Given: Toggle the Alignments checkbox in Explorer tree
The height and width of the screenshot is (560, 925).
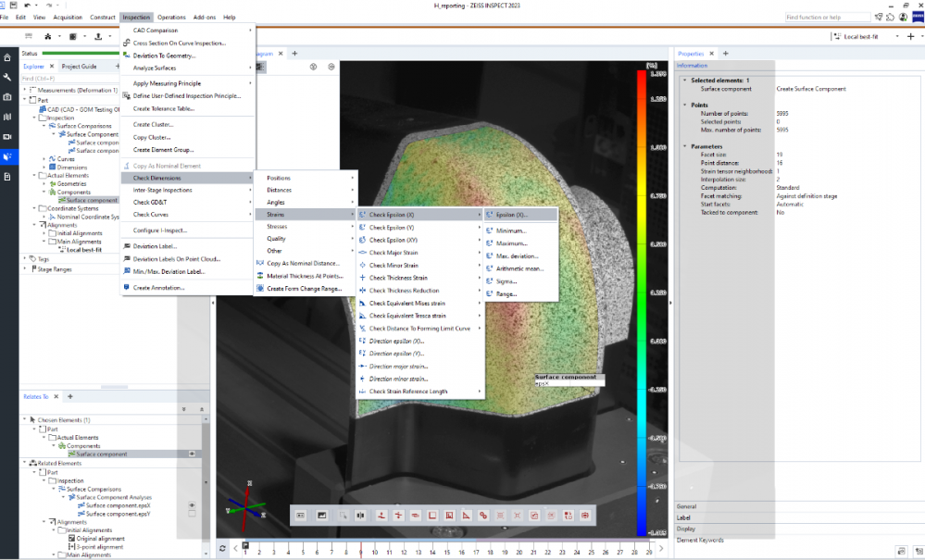Looking at the screenshot, I should pyautogui.click(x=43, y=225).
